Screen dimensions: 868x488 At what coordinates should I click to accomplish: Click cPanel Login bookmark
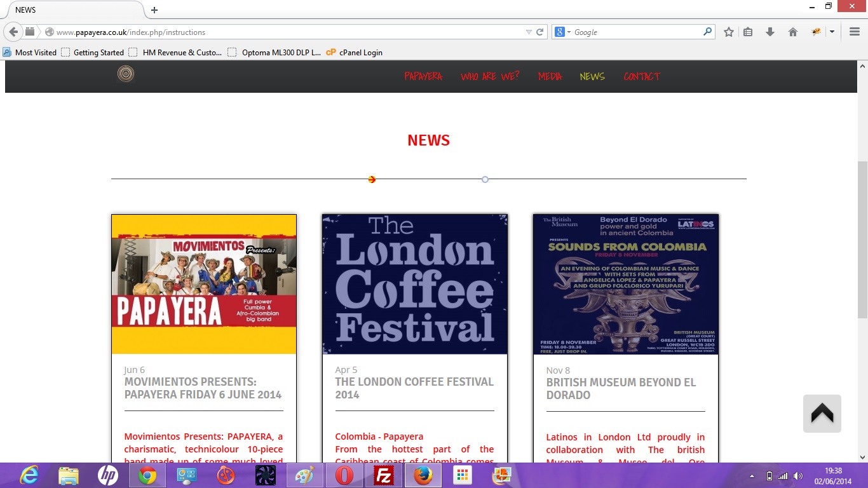coord(355,52)
